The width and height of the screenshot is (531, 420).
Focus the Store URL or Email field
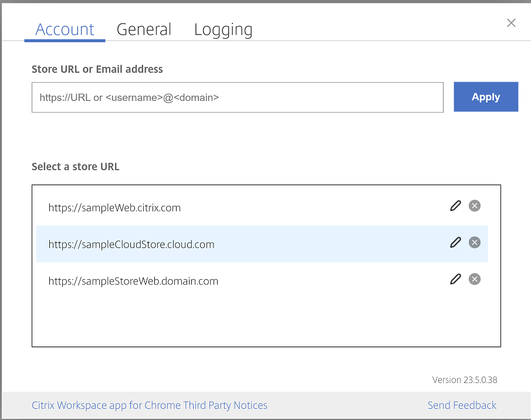click(237, 97)
